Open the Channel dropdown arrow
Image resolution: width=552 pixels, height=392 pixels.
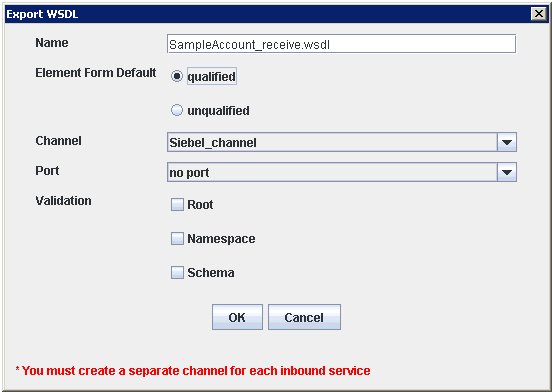point(507,142)
